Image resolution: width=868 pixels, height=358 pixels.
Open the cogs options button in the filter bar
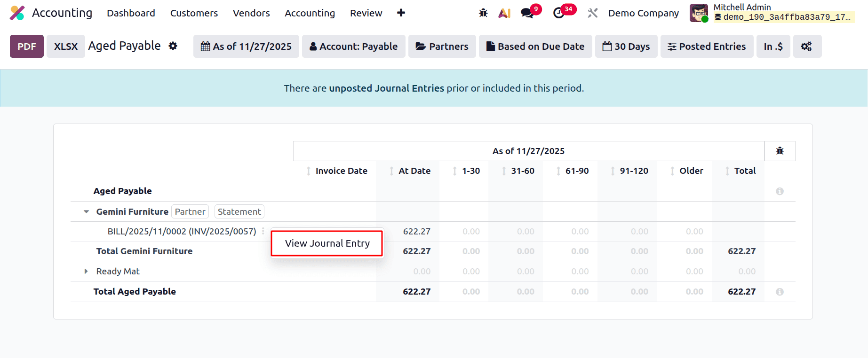[807, 46]
